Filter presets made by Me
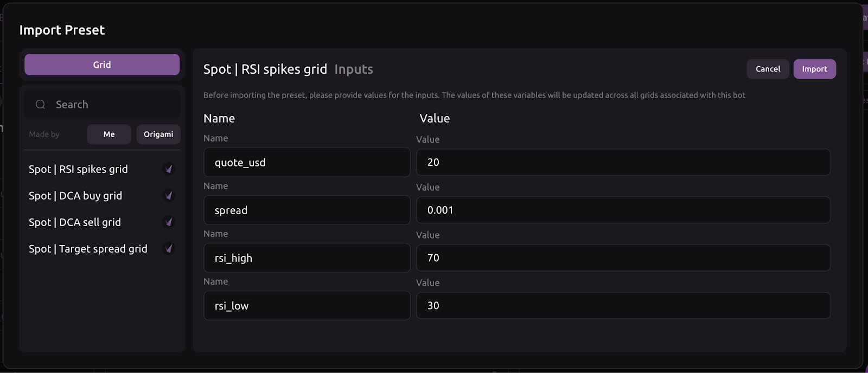 click(109, 134)
